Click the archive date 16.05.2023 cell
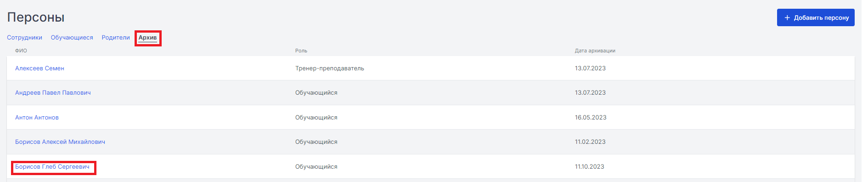The width and height of the screenshot is (868, 182). pos(591,118)
